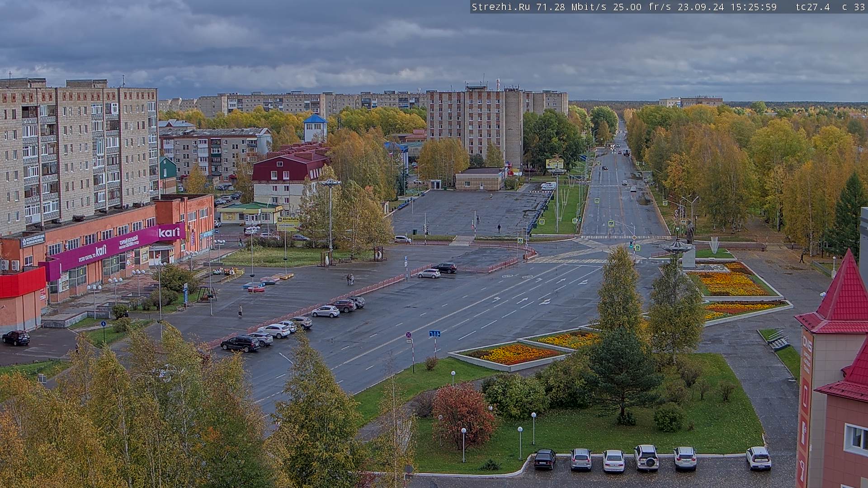The image size is (868, 488).
Task: Click the "23.09.24" date stamp
Action: tap(700, 7)
